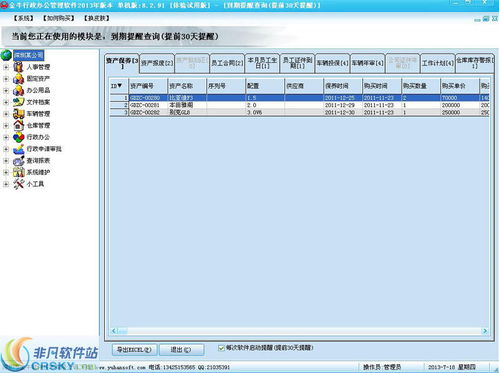Click the 退出 button
The width and height of the screenshot is (499, 373).
[x=181, y=350]
